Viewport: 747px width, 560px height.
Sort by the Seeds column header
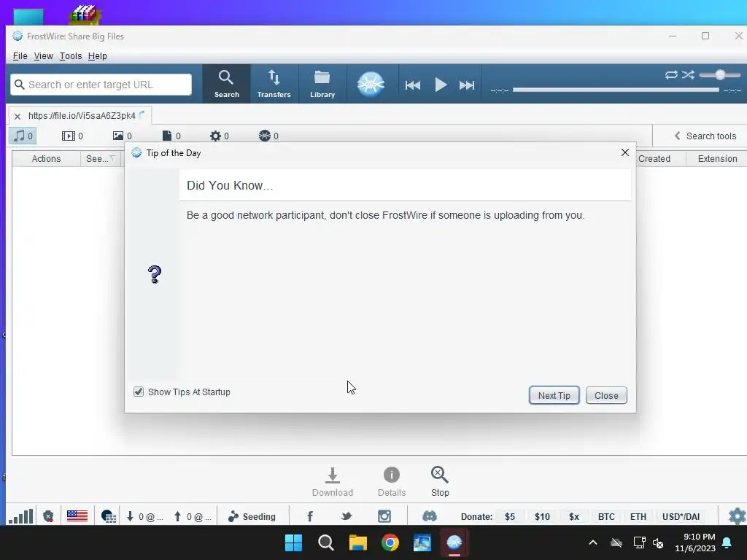[x=101, y=158]
